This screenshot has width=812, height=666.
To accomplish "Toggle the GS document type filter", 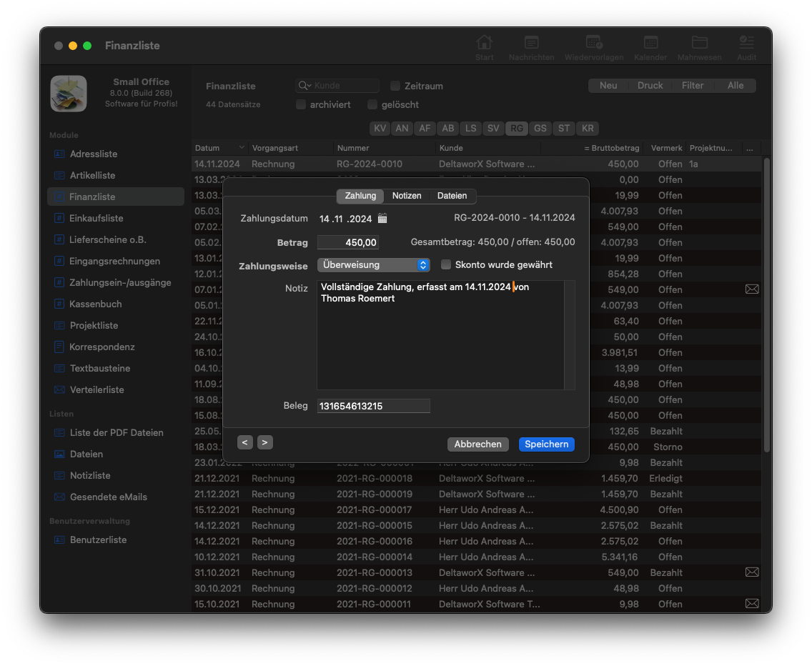I will pyautogui.click(x=540, y=129).
